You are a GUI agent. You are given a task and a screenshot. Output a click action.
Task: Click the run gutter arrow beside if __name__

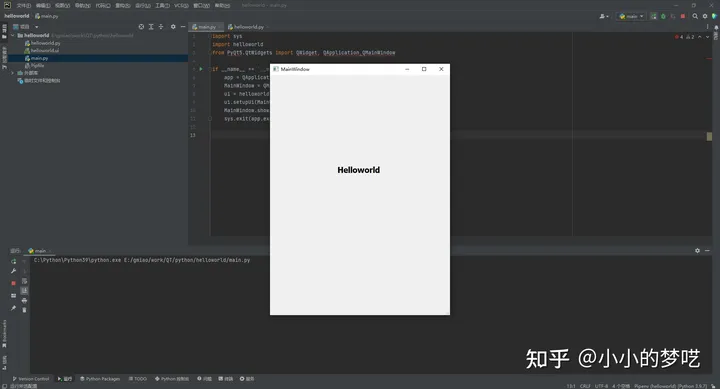tap(201, 69)
